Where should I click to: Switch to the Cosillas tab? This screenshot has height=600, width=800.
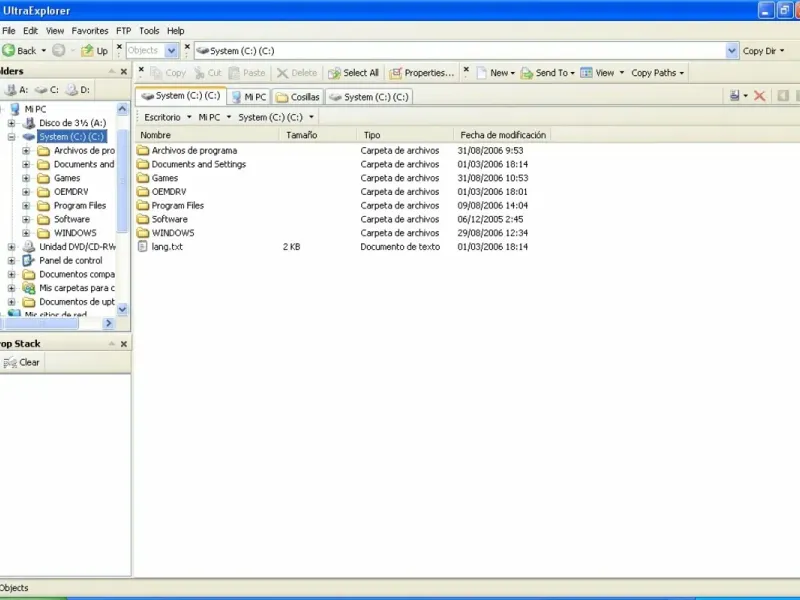coord(298,96)
